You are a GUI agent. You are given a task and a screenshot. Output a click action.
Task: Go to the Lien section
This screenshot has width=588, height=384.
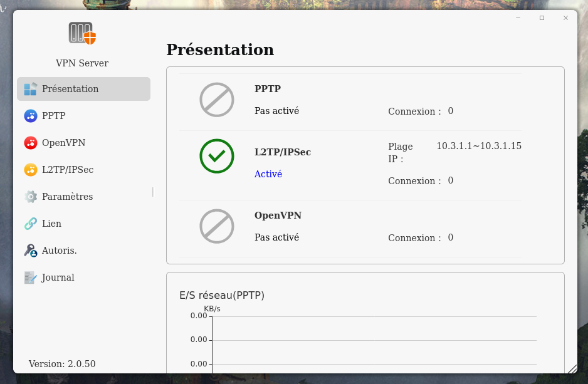pyautogui.click(x=51, y=224)
